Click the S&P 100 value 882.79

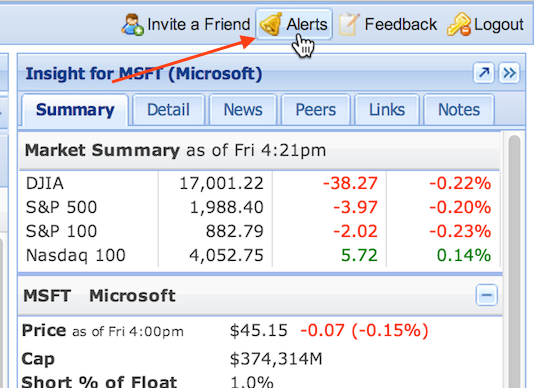click(235, 231)
